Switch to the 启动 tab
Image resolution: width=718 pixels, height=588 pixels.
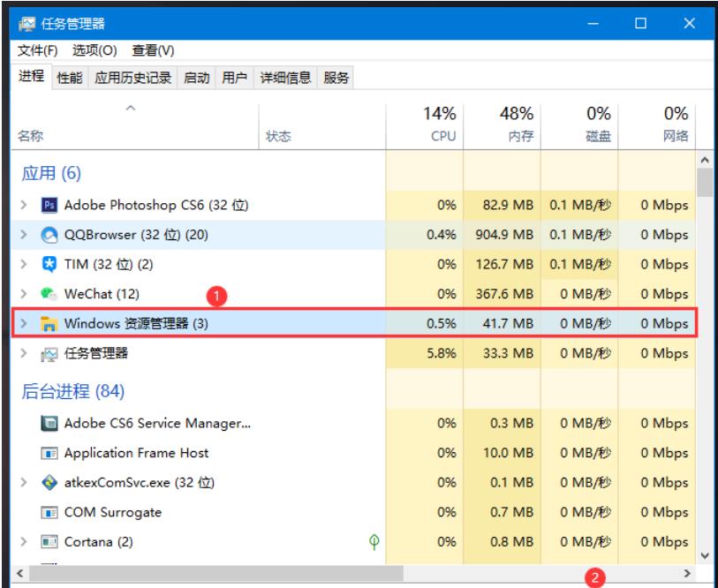tap(196, 78)
